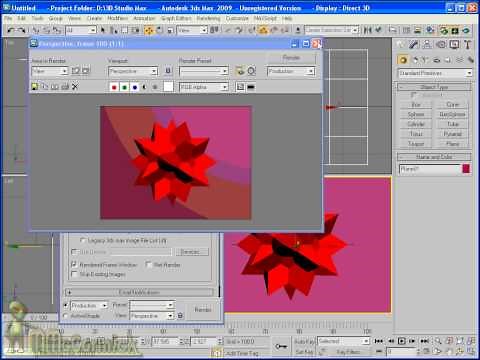Image resolution: width=480 pixels, height=360 pixels.
Task: Click Render button in Render Setup dialog
Action: pyautogui.click(x=203, y=310)
